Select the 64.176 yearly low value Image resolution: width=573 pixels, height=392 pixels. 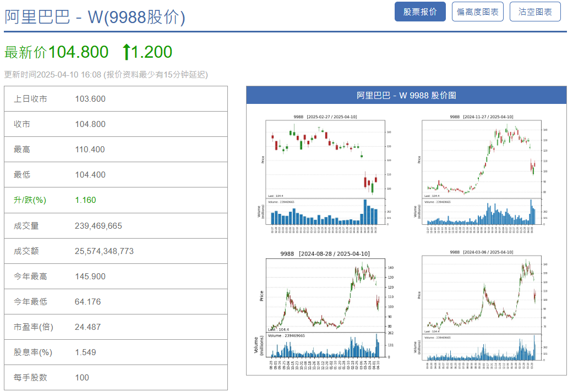coord(88,302)
